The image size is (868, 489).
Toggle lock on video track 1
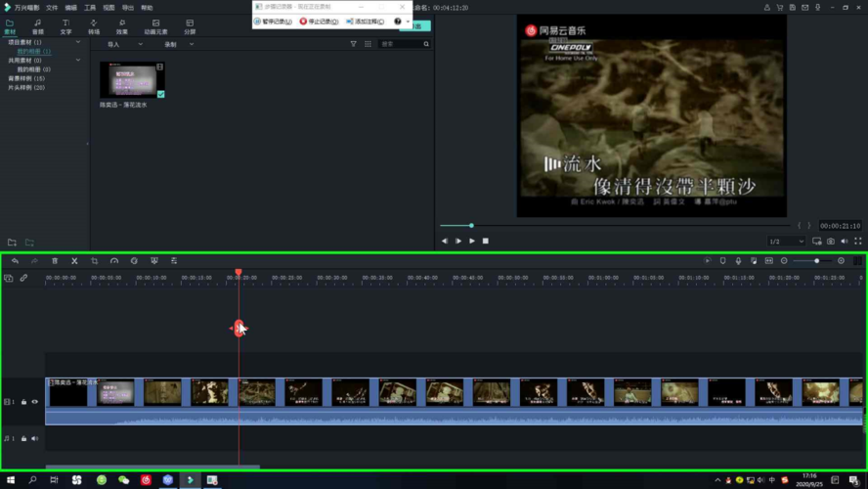coord(24,402)
